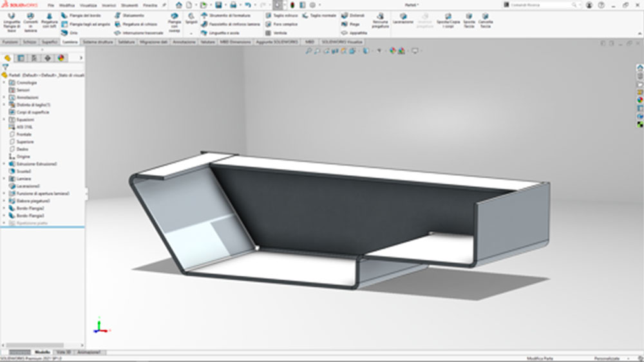Select Interruzione trasversale tool
Image resolution: width=644 pixels, height=362 pixels.
(139, 33)
